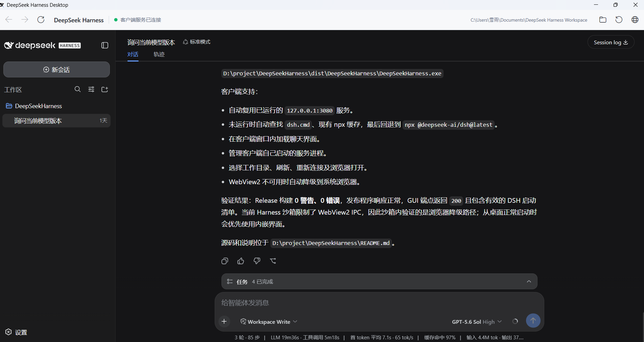Go back with the left arrow icon
The width and height of the screenshot is (644, 342).
(9, 20)
